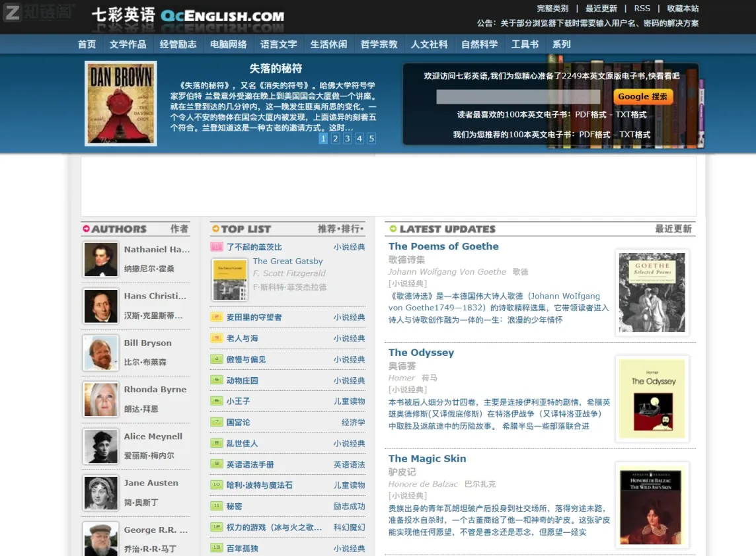
Task: Open the 秘密 entry
Action: pos(235,507)
